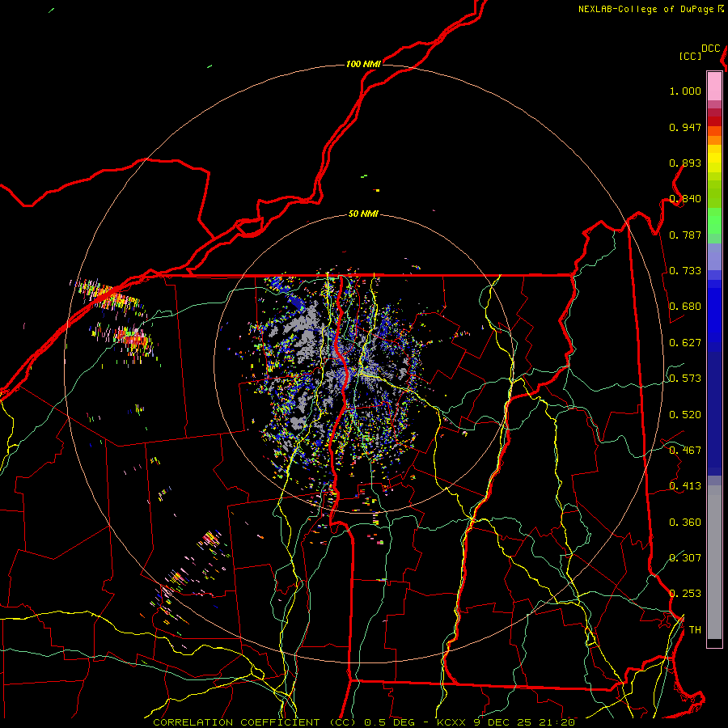Click the 0.947 scale value

pyautogui.click(x=685, y=127)
